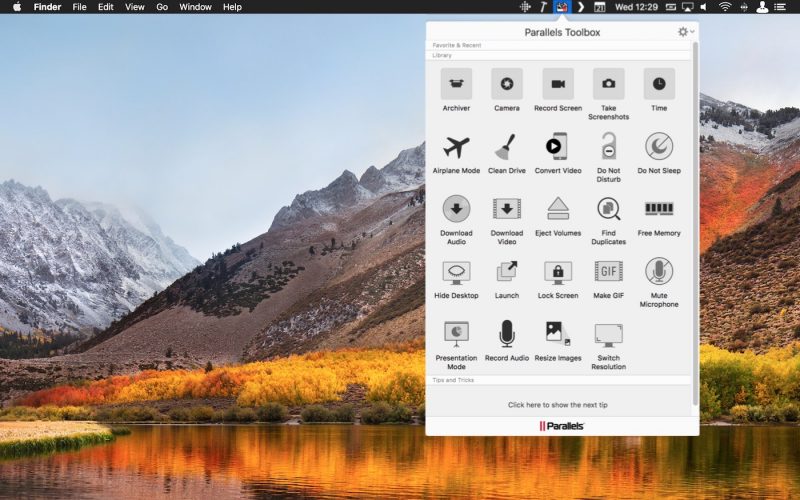This screenshot has width=800, height=500.
Task: Open the Download Video tool
Action: click(507, 219)
